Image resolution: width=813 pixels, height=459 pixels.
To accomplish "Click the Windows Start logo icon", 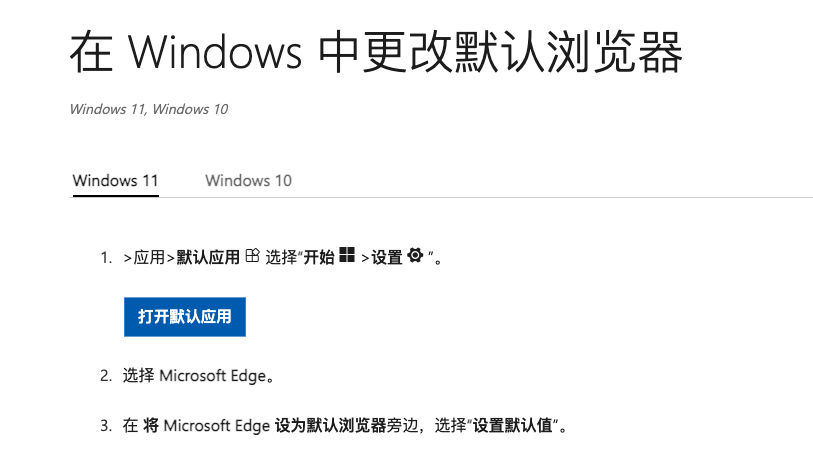I will [347, 255].
